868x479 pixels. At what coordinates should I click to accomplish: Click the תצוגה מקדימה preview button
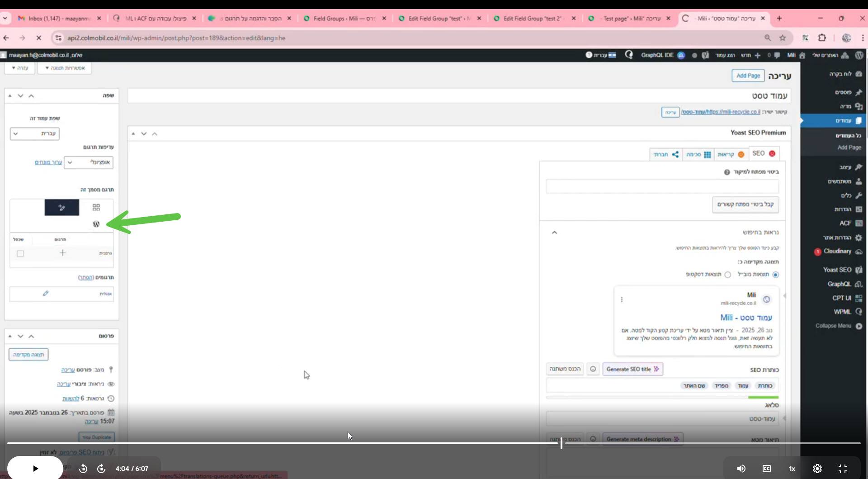[x=28, y=355]
